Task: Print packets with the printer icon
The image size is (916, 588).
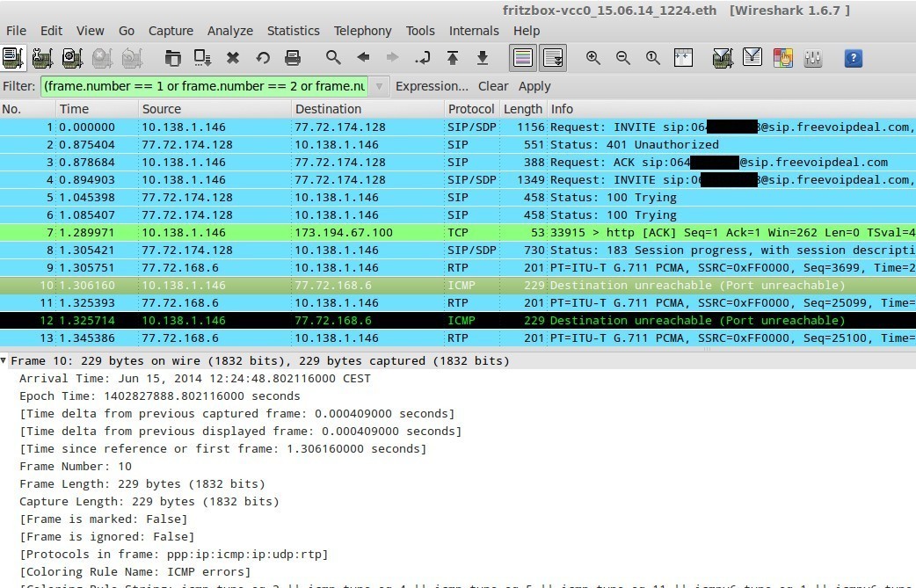Action: [293, 58]
